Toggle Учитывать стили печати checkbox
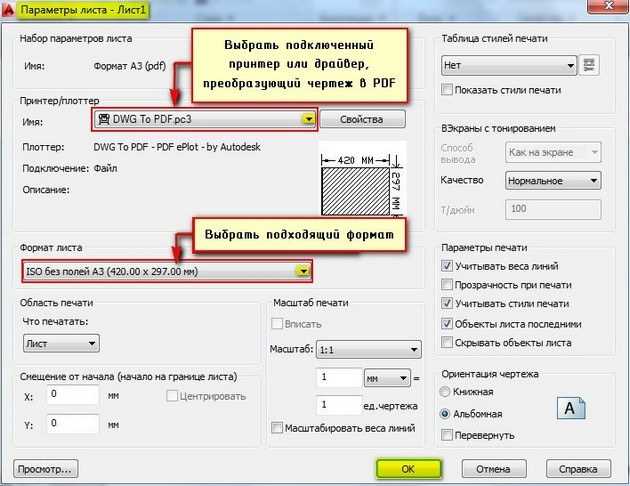This screenshot has width=630, height=486. (x=446, y=303)
